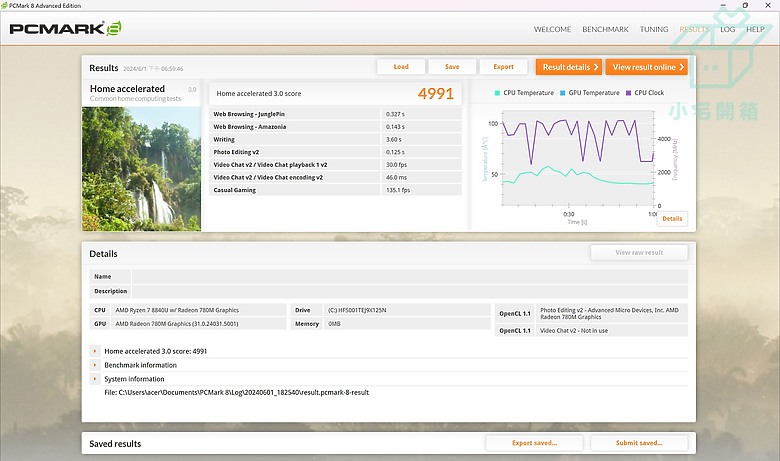The image size is (780, 461).
Task: Click the Save result button
Action: coord(452,67)
